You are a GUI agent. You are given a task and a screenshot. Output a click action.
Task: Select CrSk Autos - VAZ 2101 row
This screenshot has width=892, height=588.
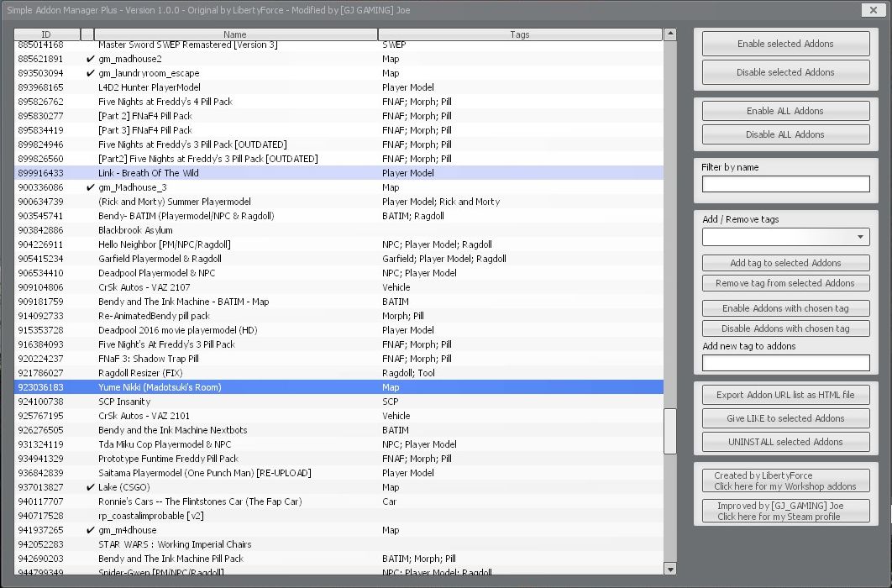click(338, 417)
